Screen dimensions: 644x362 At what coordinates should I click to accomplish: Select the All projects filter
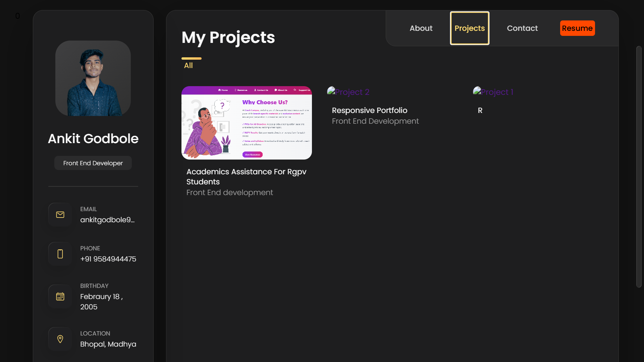189,65
